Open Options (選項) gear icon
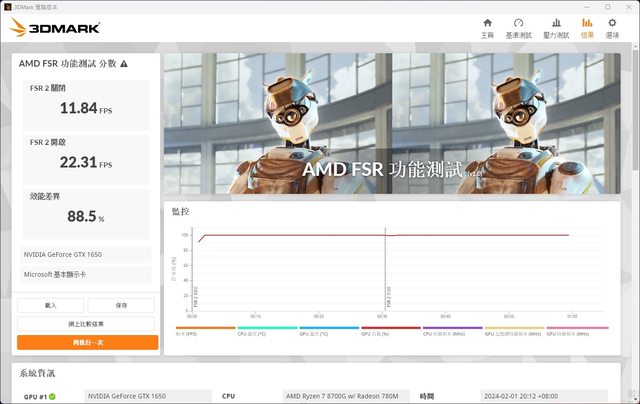 pos(612,27)
